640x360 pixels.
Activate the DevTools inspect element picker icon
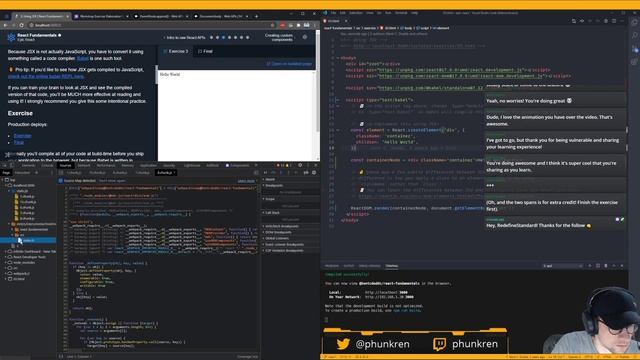pos(4,165)
